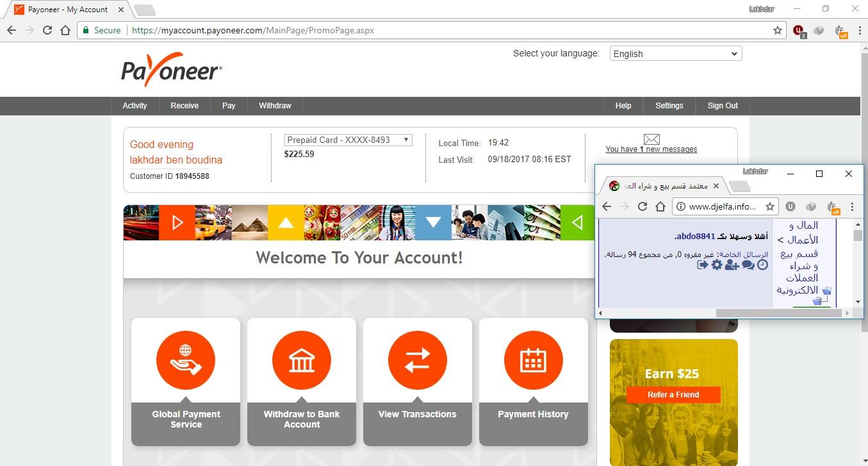Click the Global Payment Service hand-globe icon

(x=186, y=360)
